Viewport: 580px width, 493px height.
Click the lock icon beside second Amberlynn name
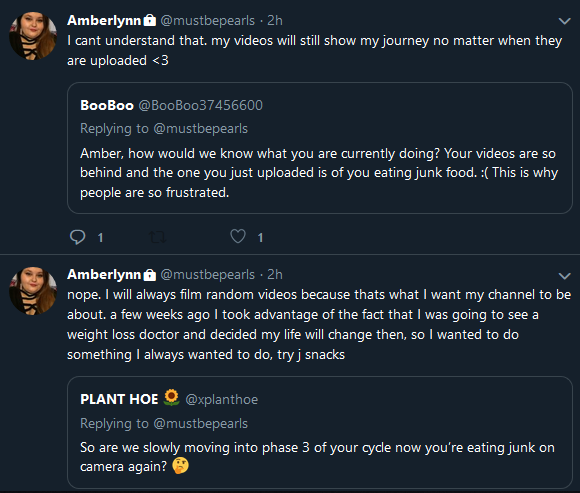[x=149, y=274]
